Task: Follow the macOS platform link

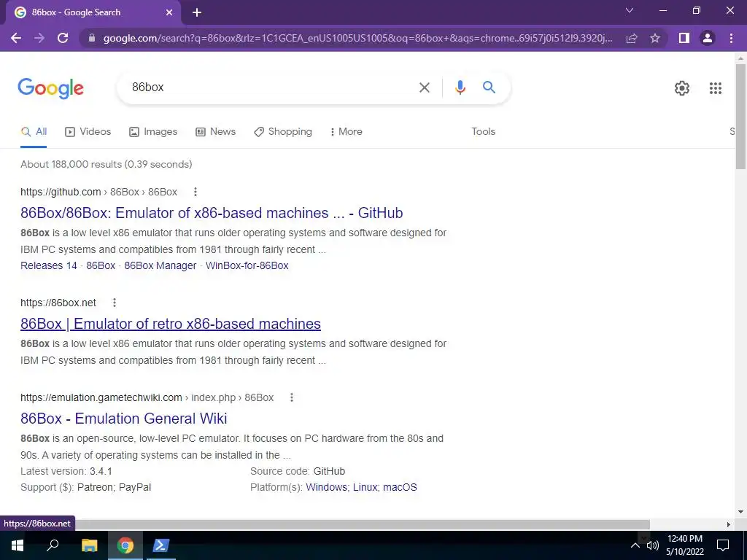Action: pyautogui.click(x=400, y=488)
